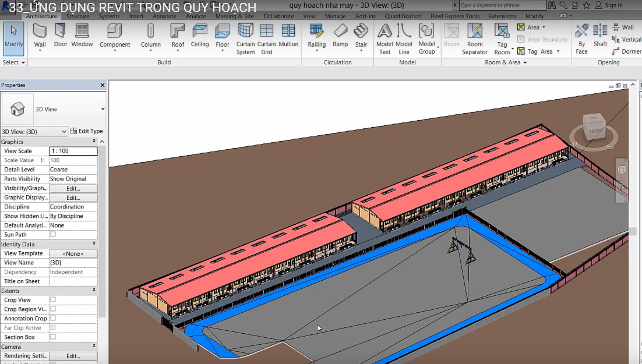Click the Room Separator tool
Image resolution: width=642 pixels, height=364 pixels.
coord(474,38)
